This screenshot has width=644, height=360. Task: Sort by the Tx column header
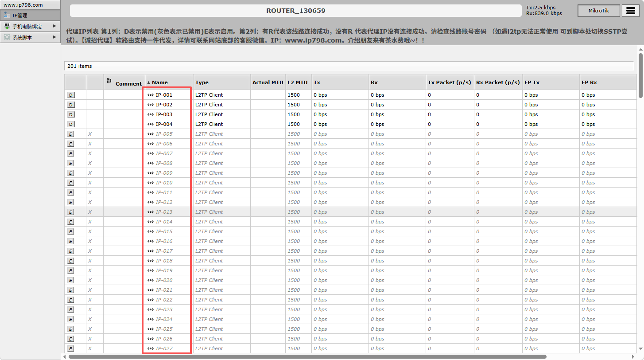pyautogui.click(x=340, y=82)
